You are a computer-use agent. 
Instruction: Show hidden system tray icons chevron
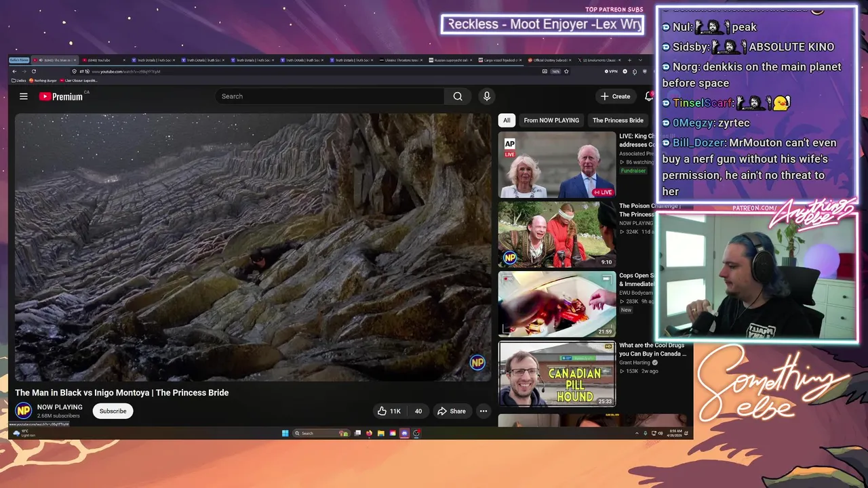click(x=637, y=433)
